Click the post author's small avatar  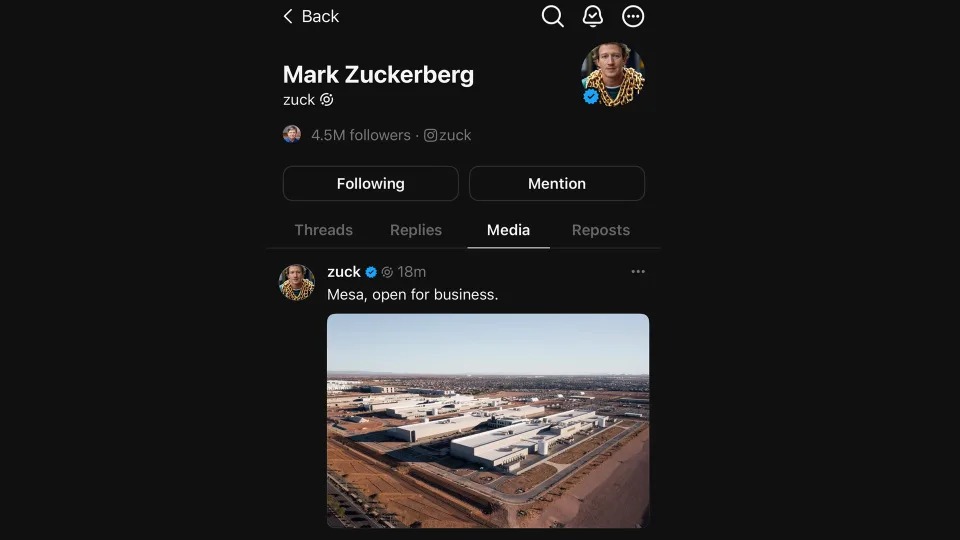tap(297, 283)
